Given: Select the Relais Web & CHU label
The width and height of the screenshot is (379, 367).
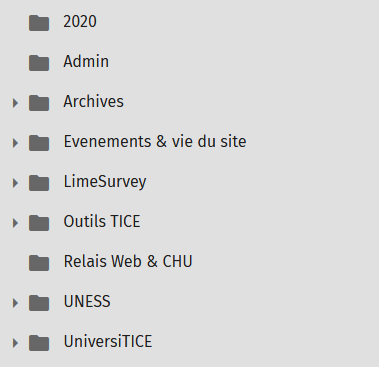Looking at the screenshot, I should 128,261.
